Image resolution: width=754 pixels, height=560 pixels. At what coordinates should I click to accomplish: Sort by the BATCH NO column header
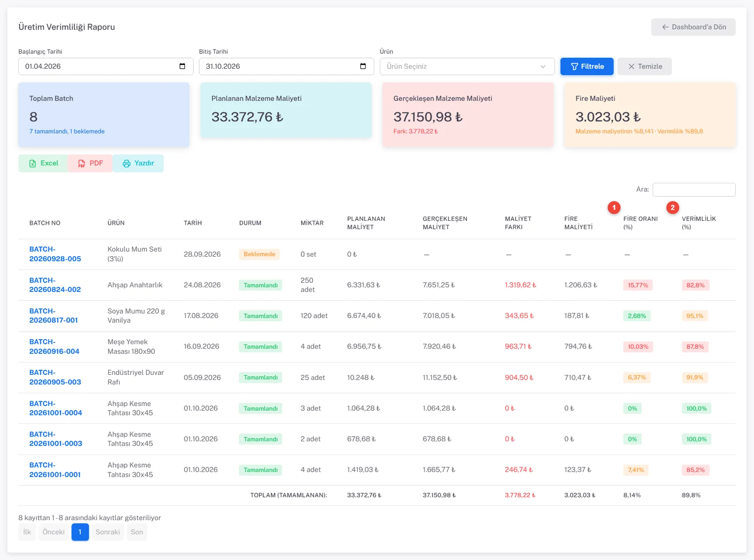coord(45,223)
